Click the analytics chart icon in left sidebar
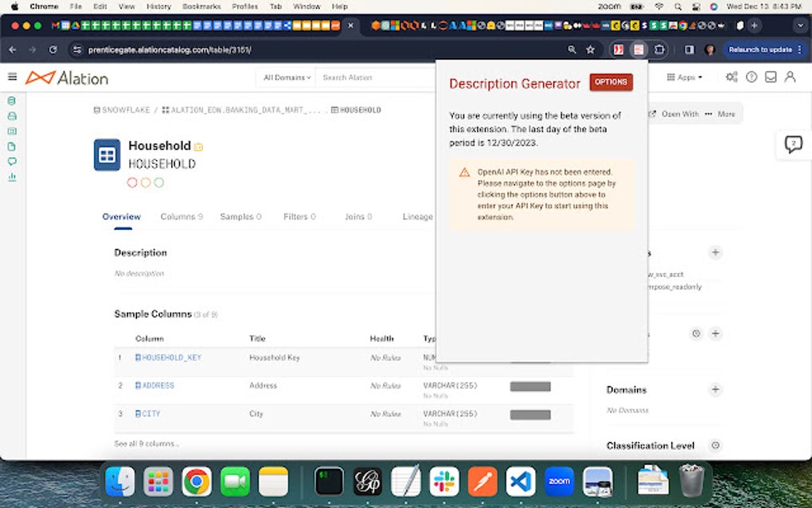 (10, 177)
